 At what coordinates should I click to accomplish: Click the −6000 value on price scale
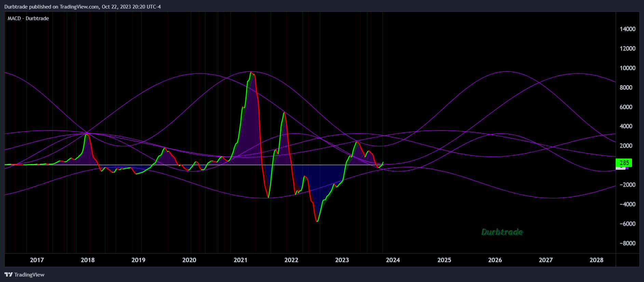coord(628,224)
